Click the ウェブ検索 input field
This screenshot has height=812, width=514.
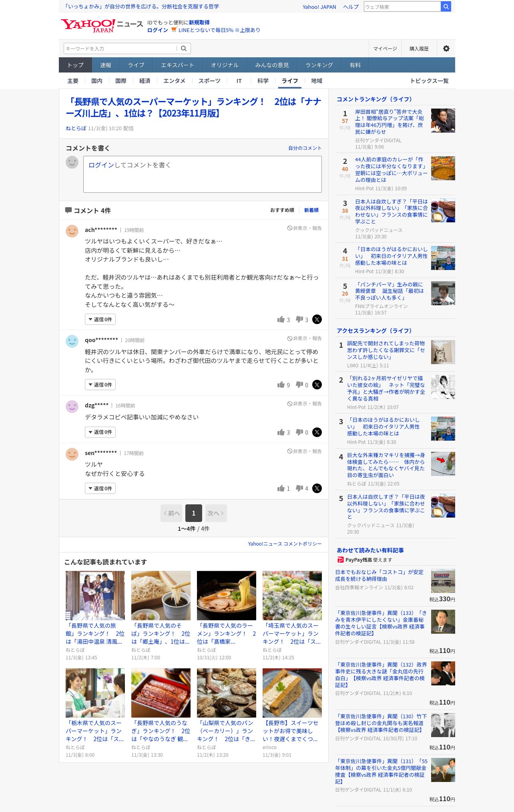click(x=402, y=6)
